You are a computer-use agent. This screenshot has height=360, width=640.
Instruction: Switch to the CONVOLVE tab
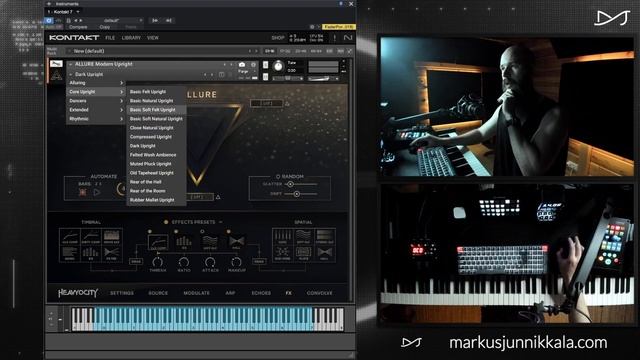319,293
